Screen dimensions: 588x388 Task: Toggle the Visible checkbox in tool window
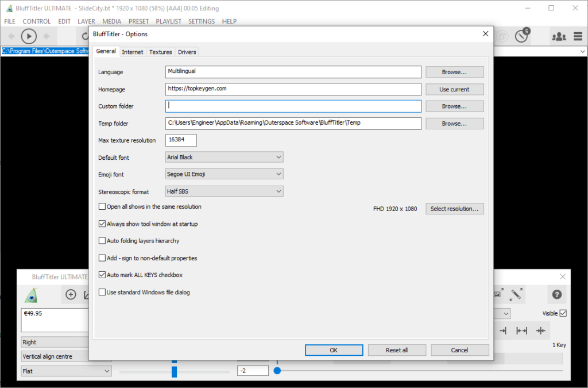click(563, 313)
